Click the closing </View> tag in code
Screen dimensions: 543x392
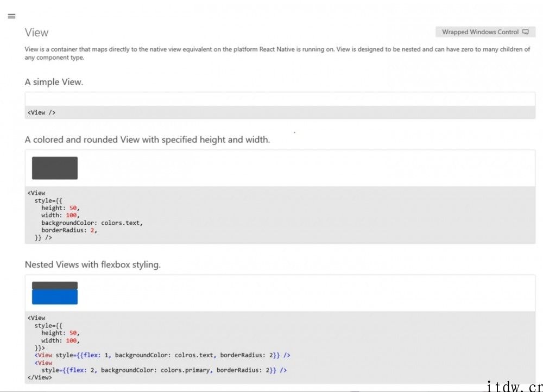coord(40,377)
